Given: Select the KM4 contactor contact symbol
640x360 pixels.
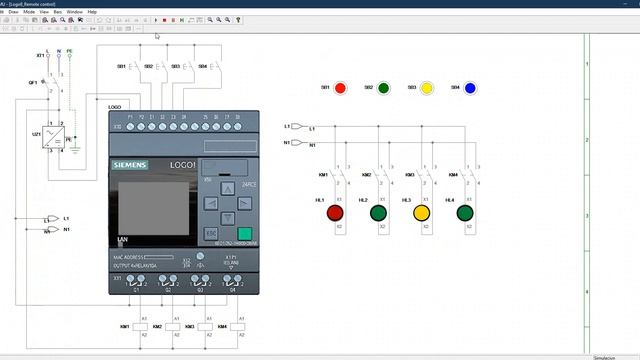Looking at the screenshot, I should pos(469,175).
